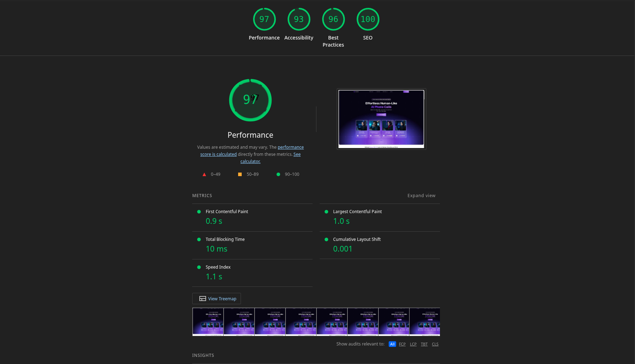Viewport: 635px width, 364px height.
Task: Open the first frame in the filmstrip
Action: [x=208, y=322]
